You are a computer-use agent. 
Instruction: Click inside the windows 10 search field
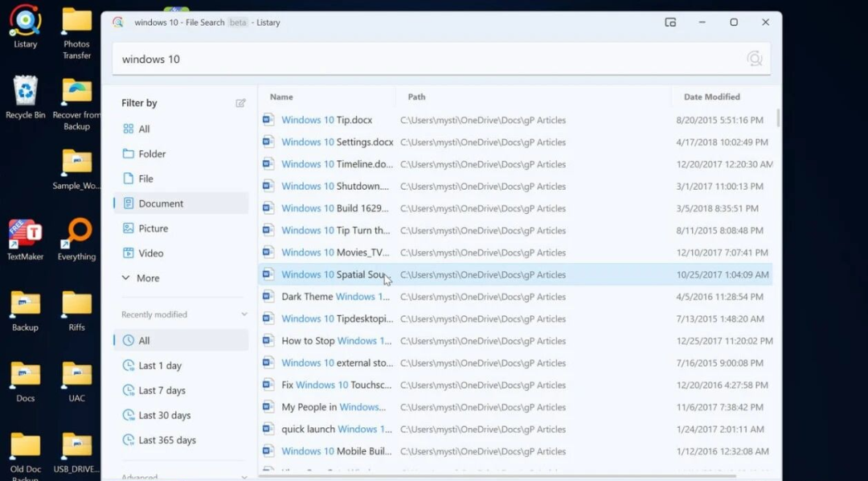point(321,58)
